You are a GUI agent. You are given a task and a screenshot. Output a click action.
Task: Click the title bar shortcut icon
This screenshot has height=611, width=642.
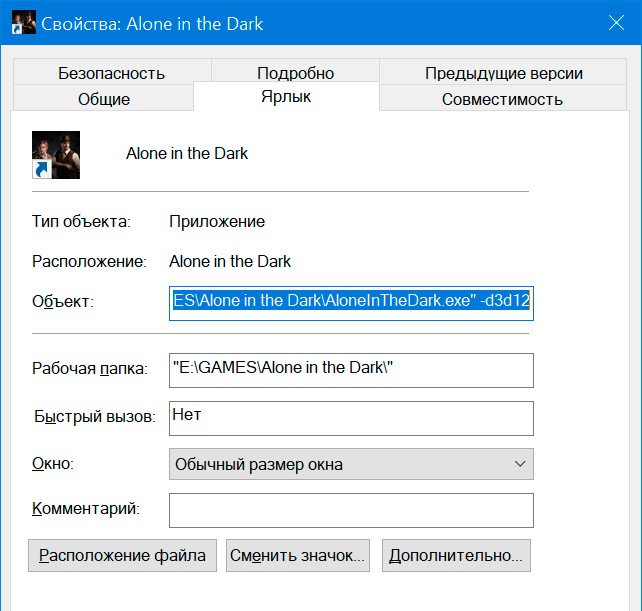tap(24, 23)
